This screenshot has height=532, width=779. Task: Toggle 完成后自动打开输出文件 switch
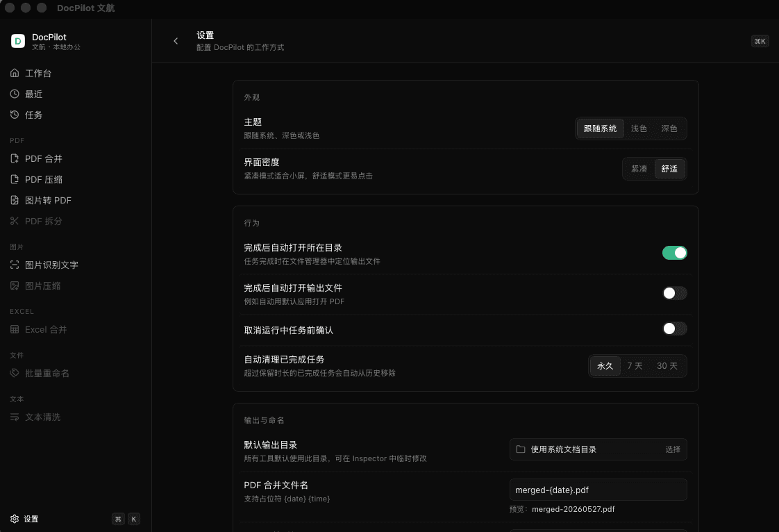click(675, 293)
